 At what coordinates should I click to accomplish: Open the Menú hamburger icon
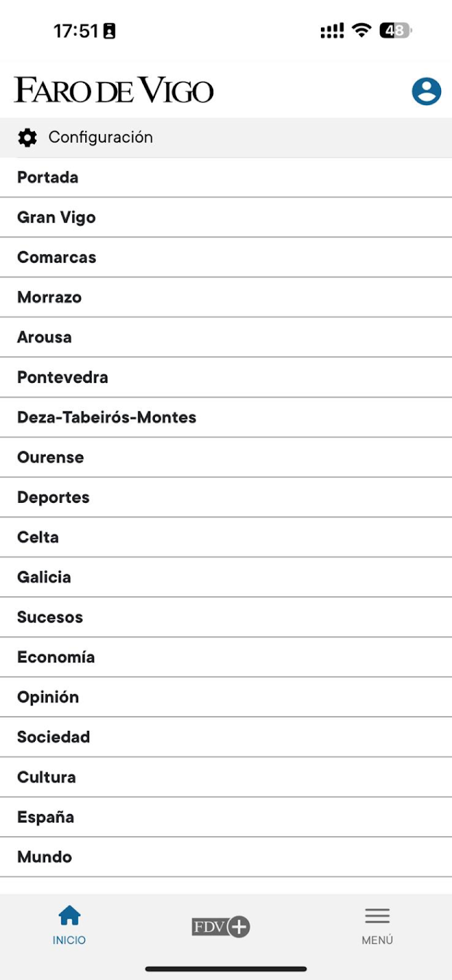click(x=377, y=915)
